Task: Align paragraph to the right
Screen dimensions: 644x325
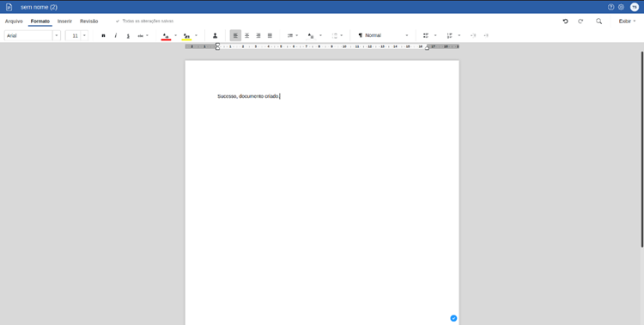Action: tap(258, 36)
